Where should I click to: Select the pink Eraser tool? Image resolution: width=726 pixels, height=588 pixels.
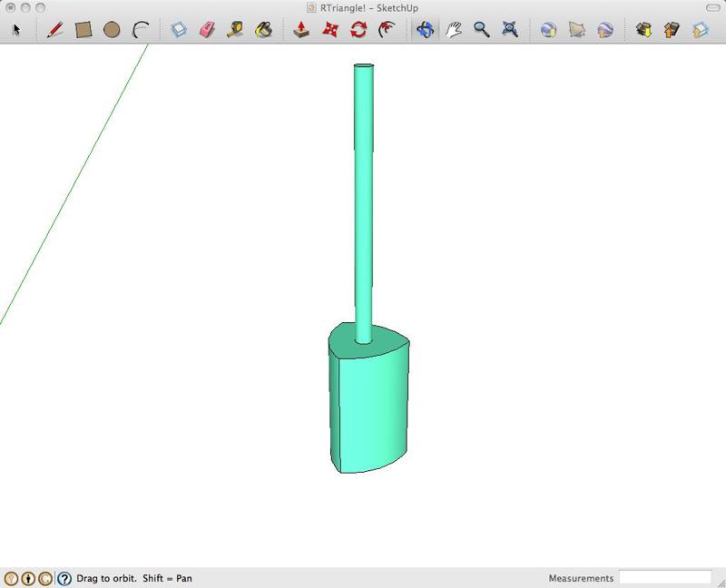tap(208, 30)
